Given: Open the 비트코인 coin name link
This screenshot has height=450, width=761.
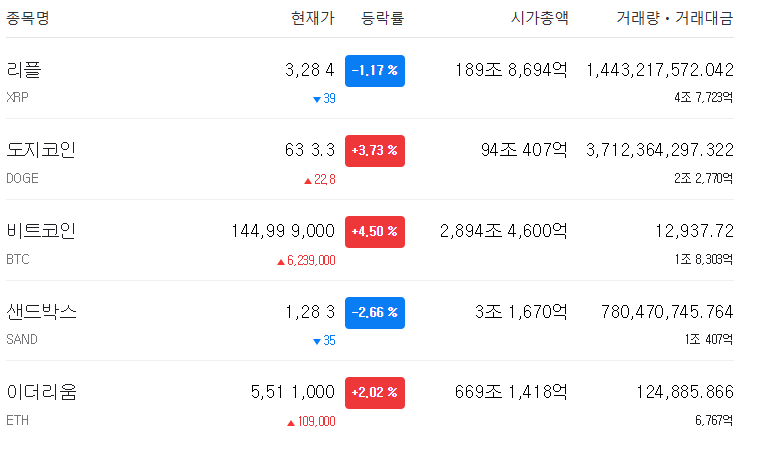Looking at the screenshot, I should pyautogui.click(x=41, y=231).
